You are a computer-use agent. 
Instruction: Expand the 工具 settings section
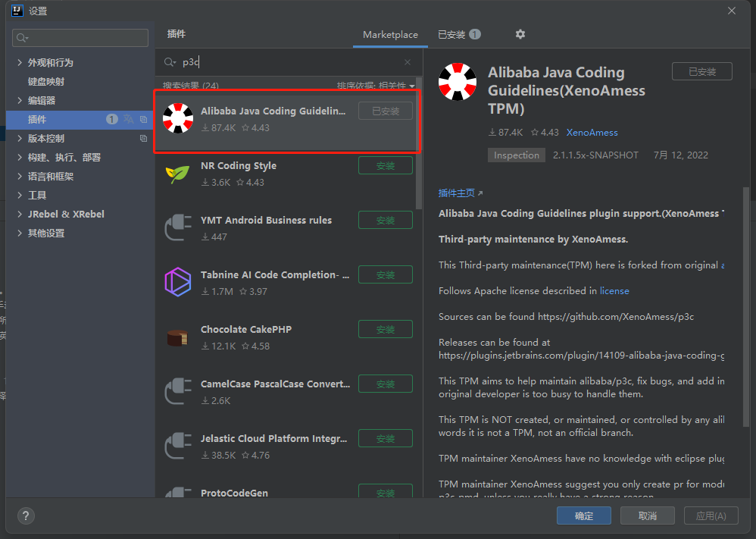(20, 195)
